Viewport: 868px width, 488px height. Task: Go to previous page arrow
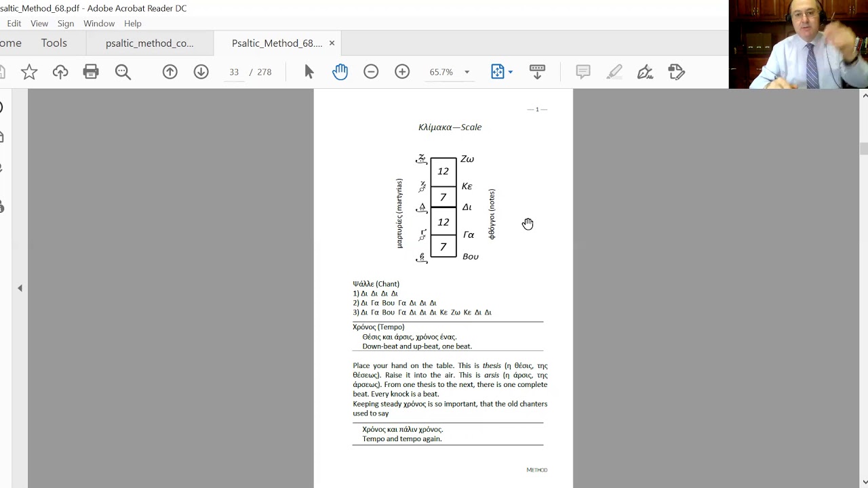[x=170, y=72]
